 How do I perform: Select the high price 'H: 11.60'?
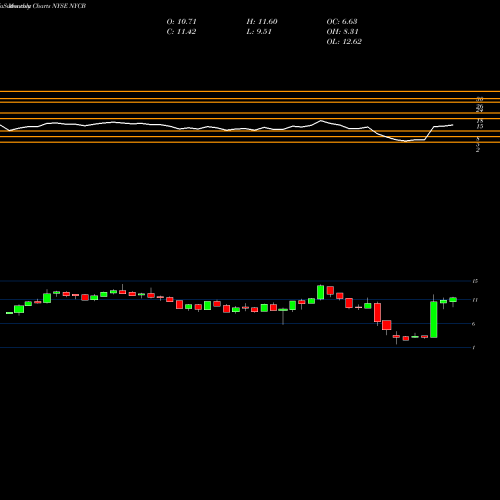(262, 22)
